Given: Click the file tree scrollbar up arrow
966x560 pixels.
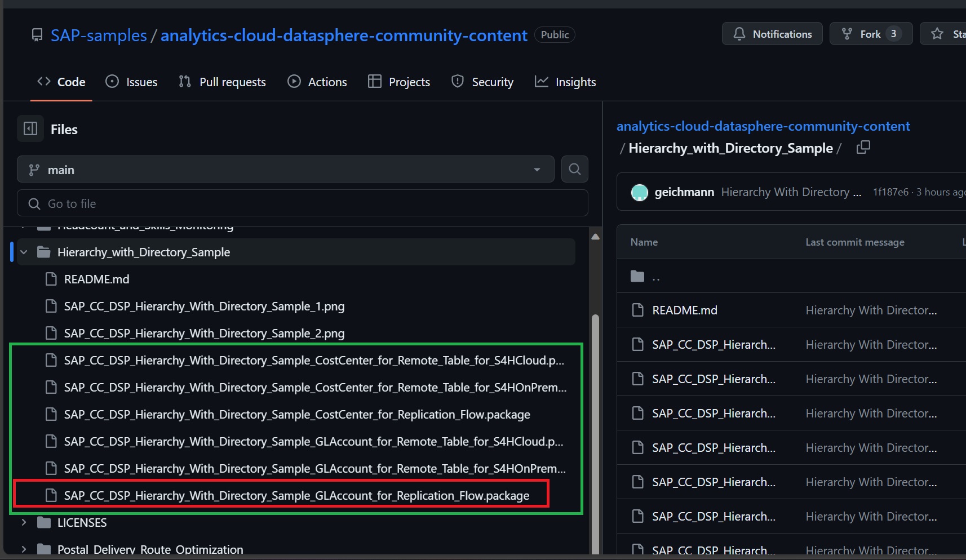Looking at the screenshot, I should coord(595,237).
